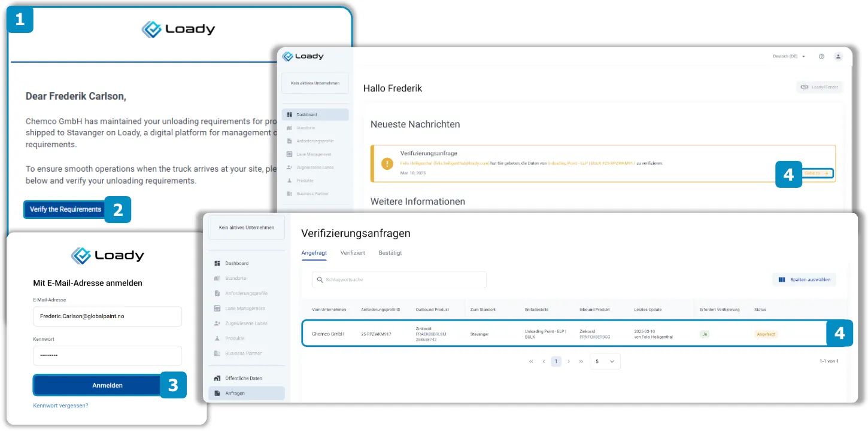Click the Anmelden login button
Image resolution: width=868 pixels, height=433 pixels.
pyautogui.click(x=107, y=386)
